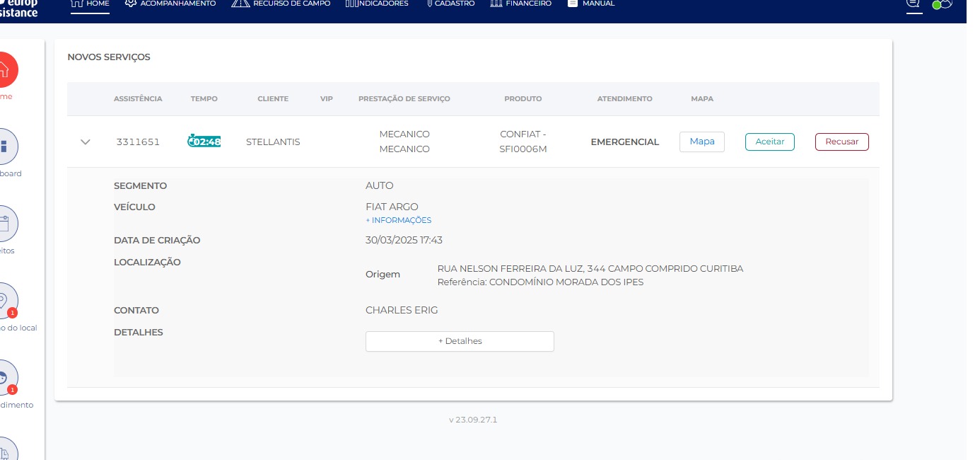Open the + INFORMAÇÕES vehicle link

coord(398,220)
